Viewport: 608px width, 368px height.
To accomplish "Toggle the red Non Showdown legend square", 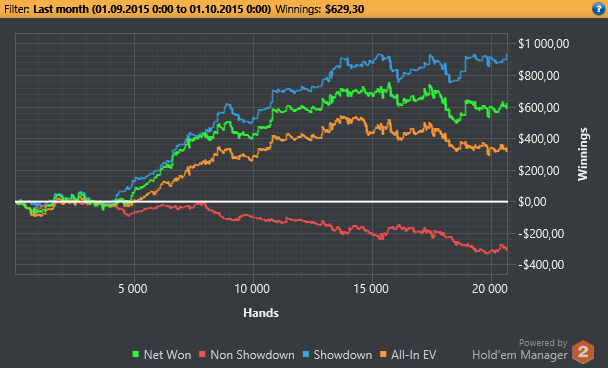I will pos(202,354).
